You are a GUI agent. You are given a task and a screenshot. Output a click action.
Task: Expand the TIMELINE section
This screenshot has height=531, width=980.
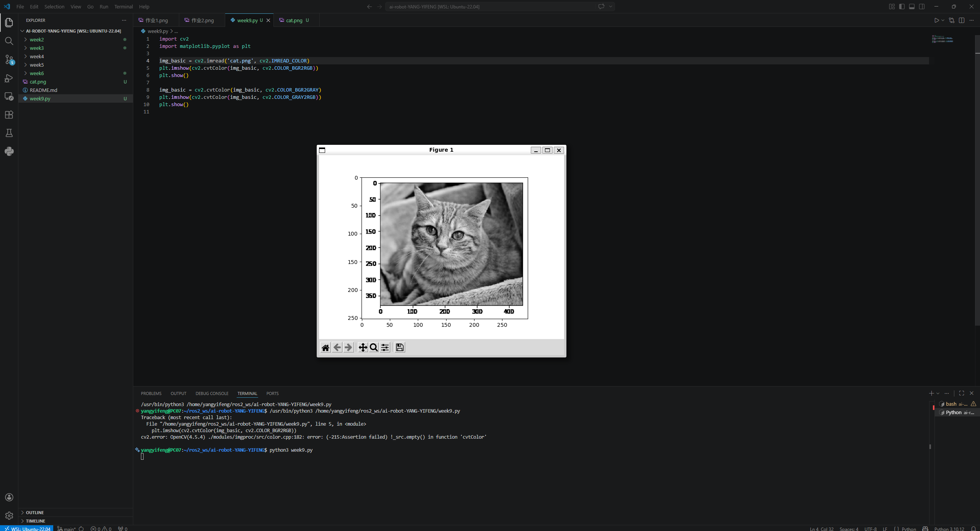[x=75, y=521]
